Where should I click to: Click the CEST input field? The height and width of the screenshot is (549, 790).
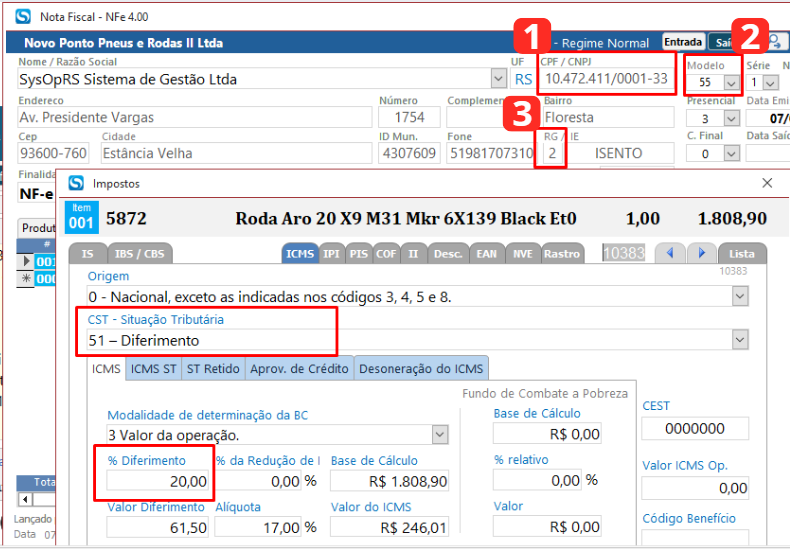click(695, 428)
